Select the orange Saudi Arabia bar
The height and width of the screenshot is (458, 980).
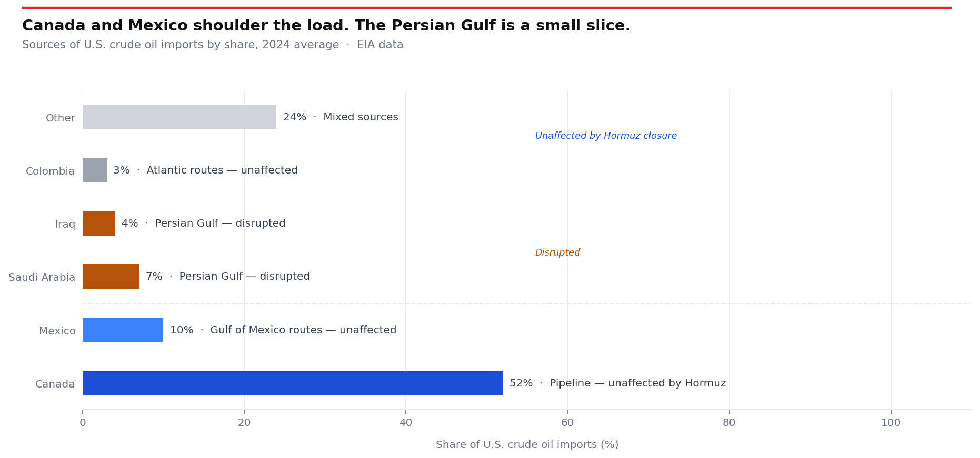[111, 277]
